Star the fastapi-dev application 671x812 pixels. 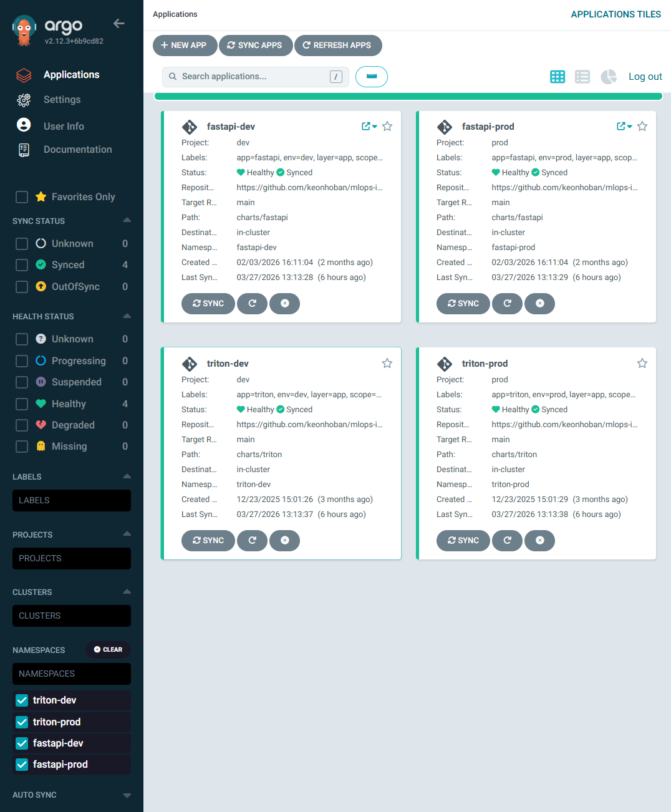pos(387,126)
